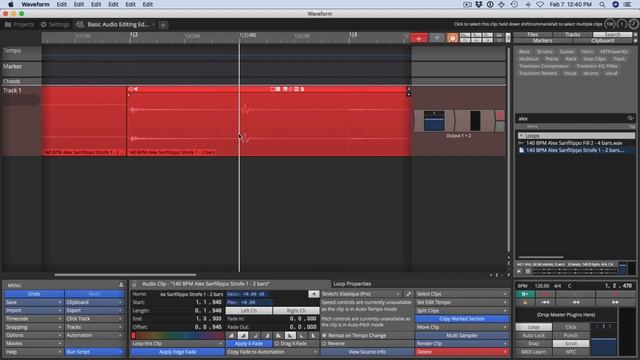Click the orange circular icon in track toolbar
The width and height of the screenshot is (640, 360).
click(x=452, y=38)
